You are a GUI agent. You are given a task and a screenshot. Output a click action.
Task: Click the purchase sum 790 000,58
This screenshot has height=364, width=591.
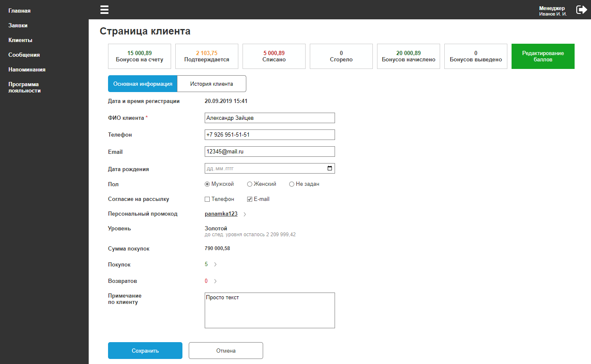(217, 248)
